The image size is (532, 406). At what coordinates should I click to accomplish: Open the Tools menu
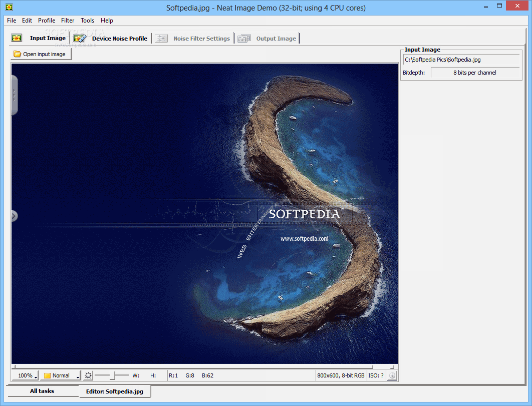tap(87, 21)
